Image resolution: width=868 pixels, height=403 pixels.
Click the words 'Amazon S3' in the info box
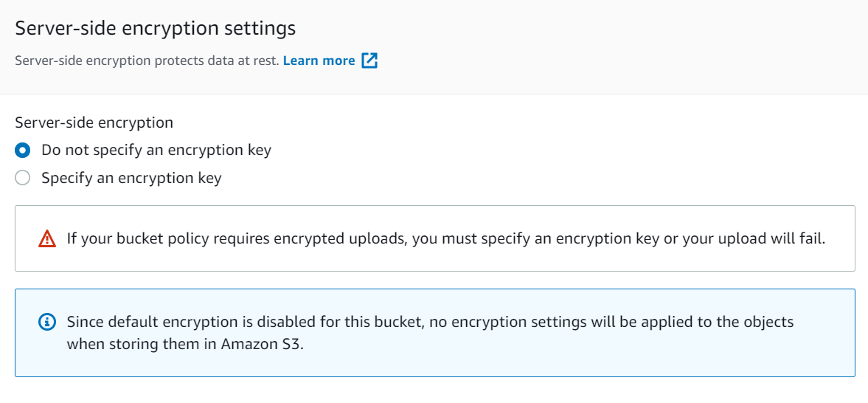click(263, 344)
